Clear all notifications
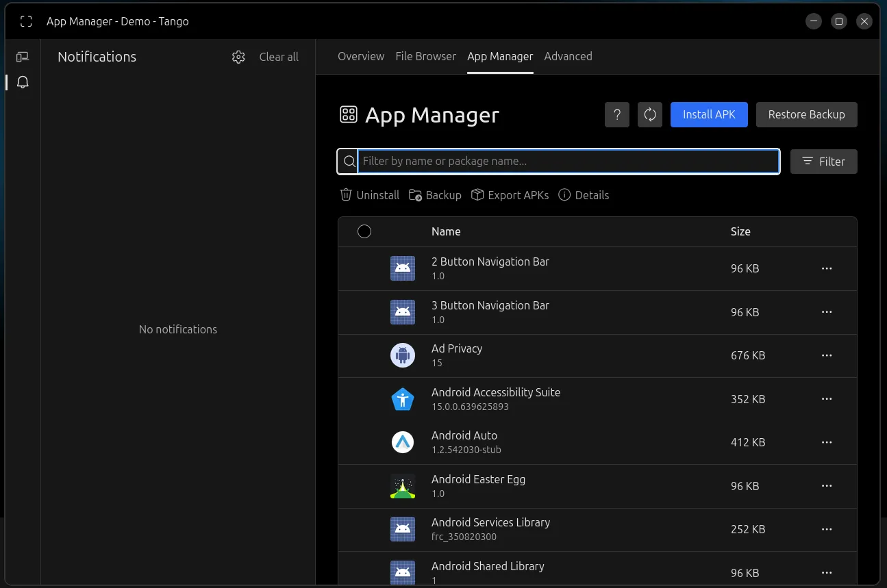 pyautogui.click(x=279, y=57)
